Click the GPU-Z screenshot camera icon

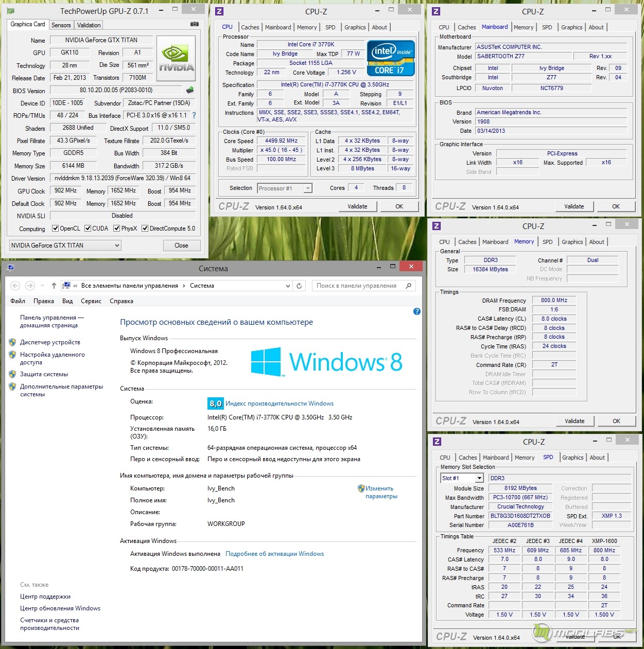pos(194,24)
